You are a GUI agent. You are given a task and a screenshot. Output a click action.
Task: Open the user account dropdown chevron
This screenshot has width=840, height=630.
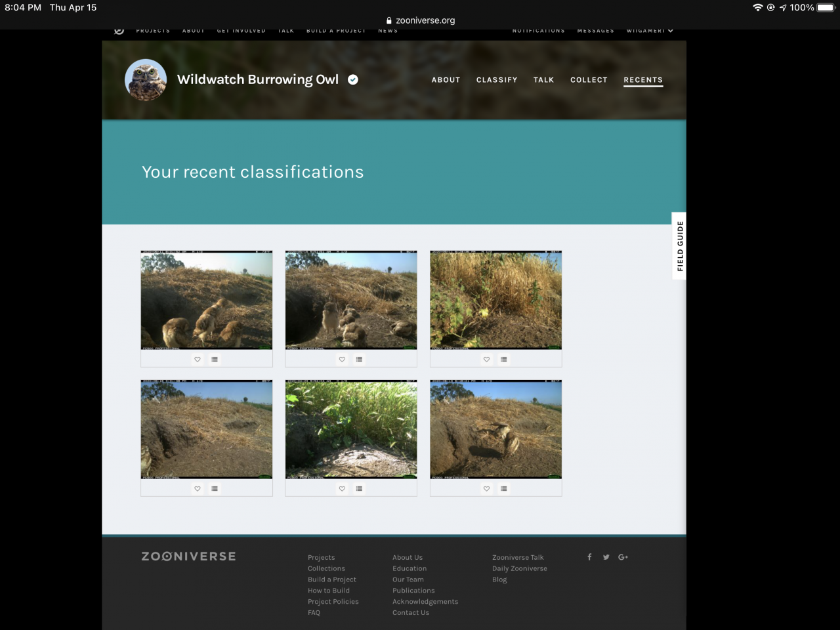671,31
